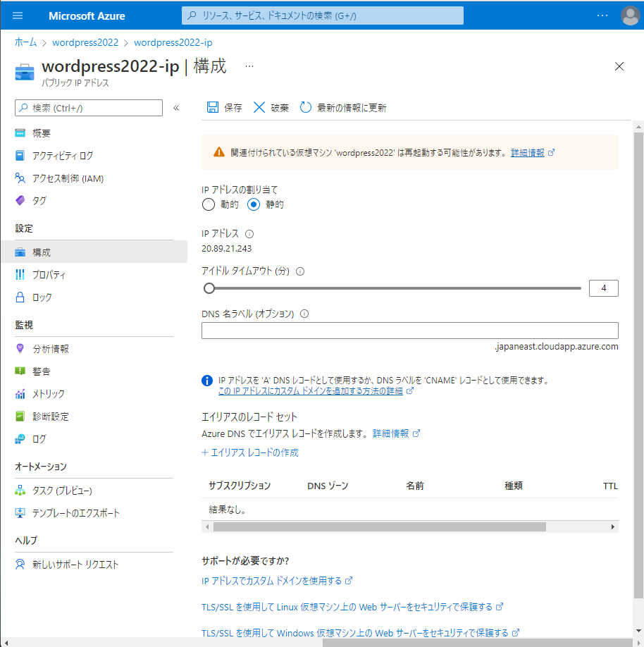Click the orange warning triangle icon
The image size is (644, 647).
click(x=219, y=152)
